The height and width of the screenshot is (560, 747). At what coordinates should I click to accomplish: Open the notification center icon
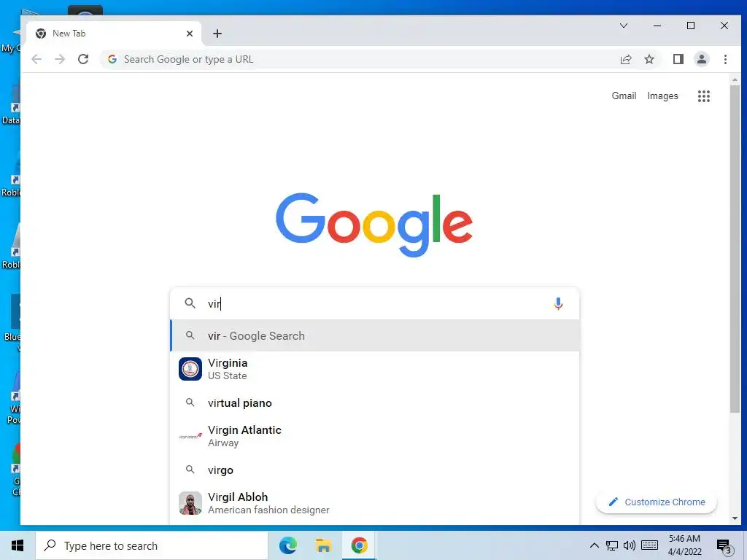(x=724, y=547)
